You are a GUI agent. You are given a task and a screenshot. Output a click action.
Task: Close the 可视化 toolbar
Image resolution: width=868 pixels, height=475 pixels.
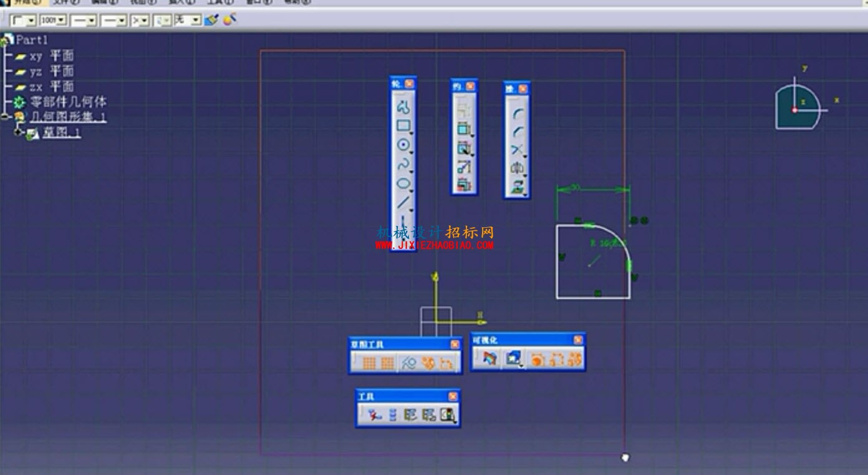pos(578,340)
